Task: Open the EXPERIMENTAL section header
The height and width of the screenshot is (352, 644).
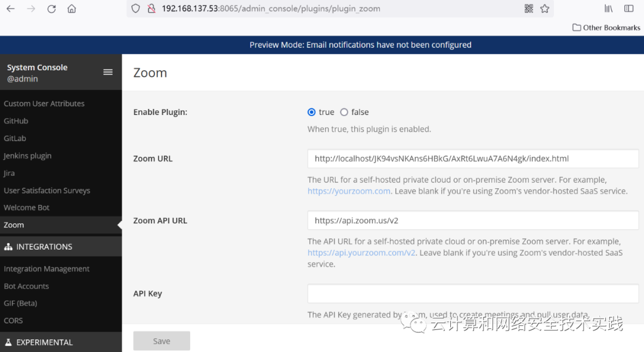Action: [x=61, y=342]
